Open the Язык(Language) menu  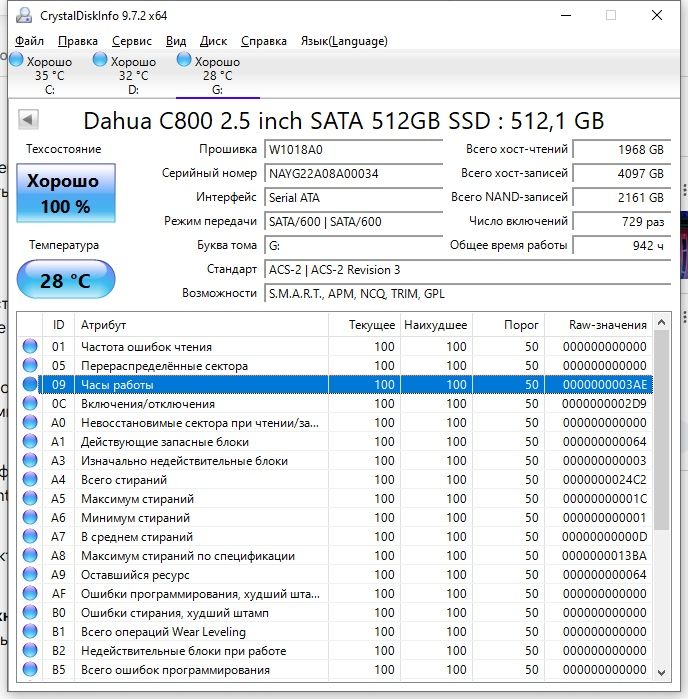point(344,41)
